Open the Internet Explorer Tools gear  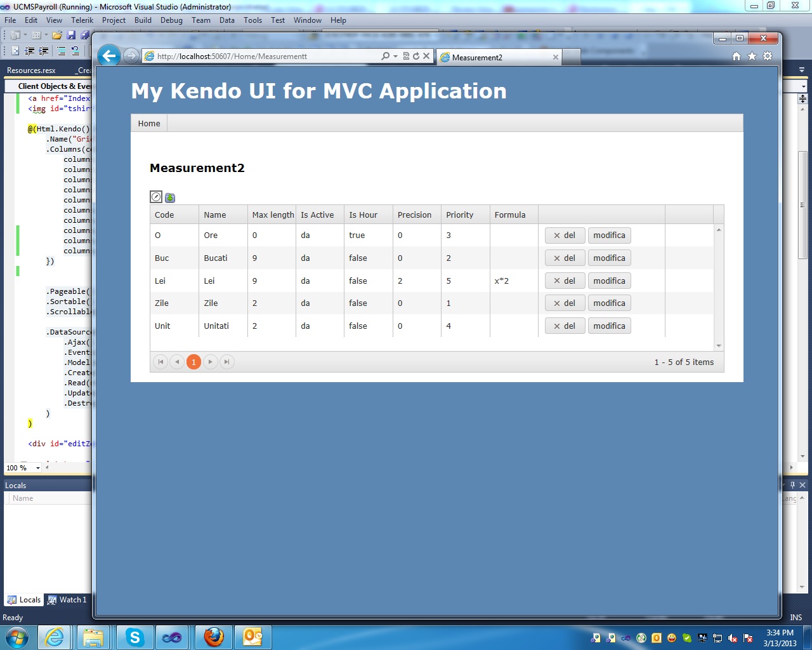tap(768, 56)
